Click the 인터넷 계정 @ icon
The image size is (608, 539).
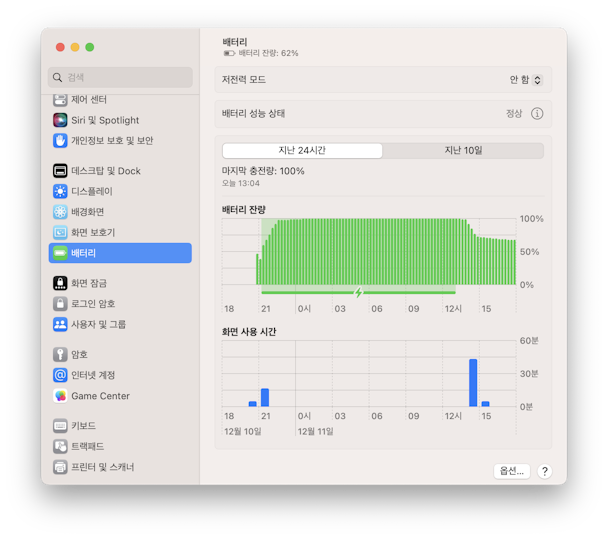click(60, 375)
